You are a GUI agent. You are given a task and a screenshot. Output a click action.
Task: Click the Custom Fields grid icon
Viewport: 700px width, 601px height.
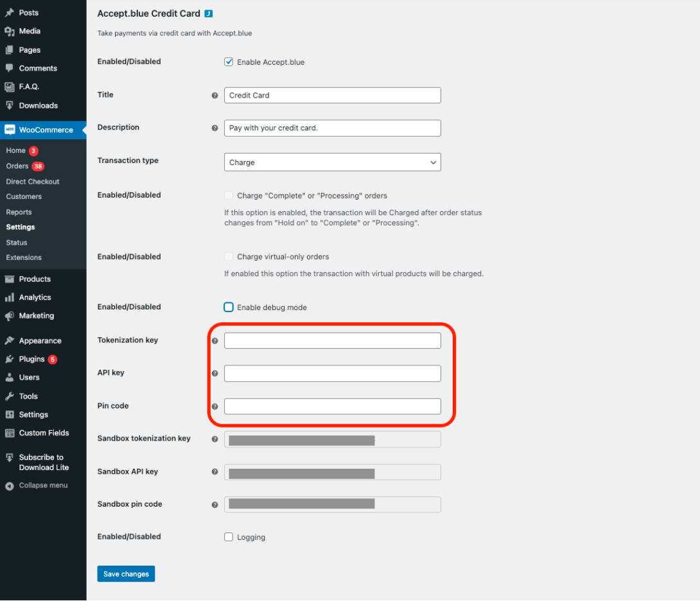pos(10,433)
